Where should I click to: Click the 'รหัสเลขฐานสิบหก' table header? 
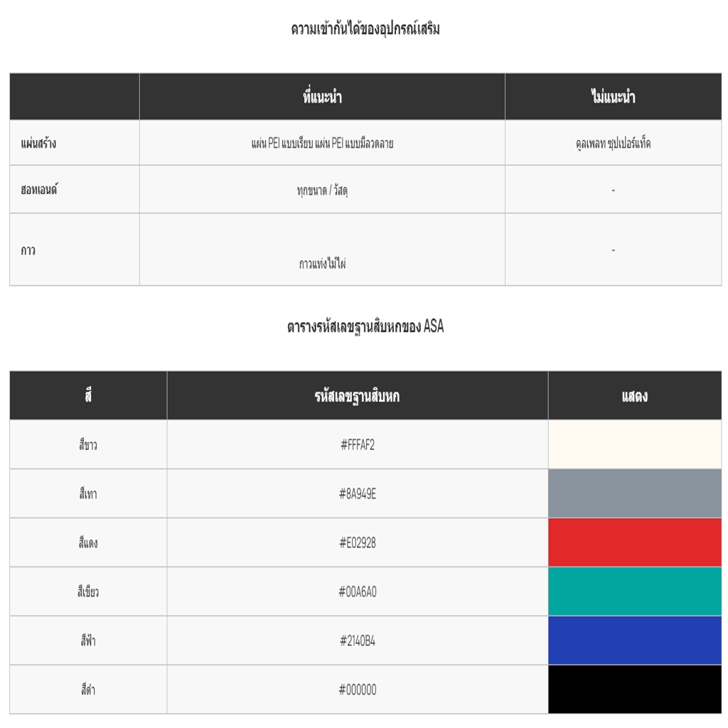pyautogui.click(x=357, y=396)
